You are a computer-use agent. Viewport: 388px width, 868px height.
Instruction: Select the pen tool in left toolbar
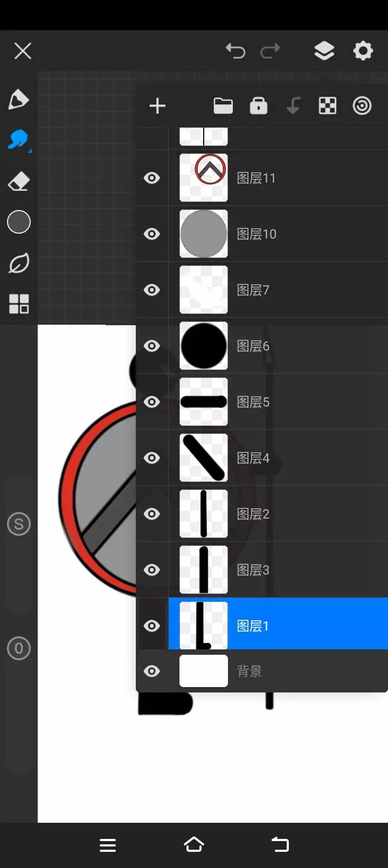[18, 100]
